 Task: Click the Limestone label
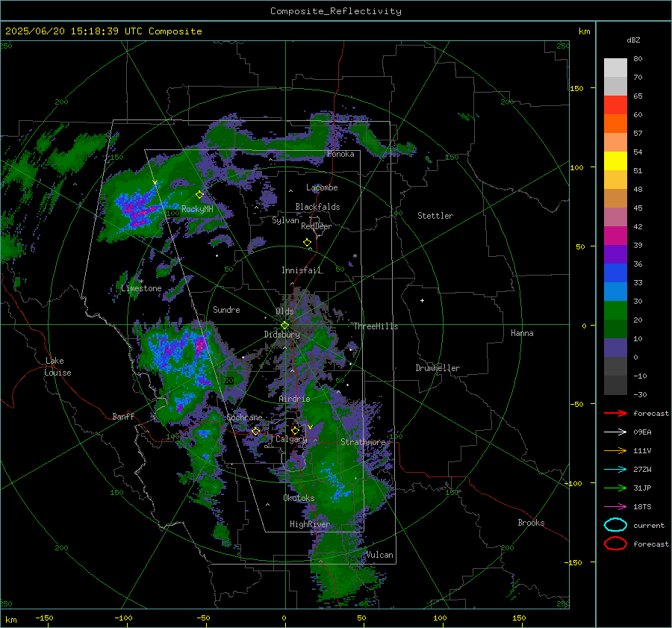141,288
